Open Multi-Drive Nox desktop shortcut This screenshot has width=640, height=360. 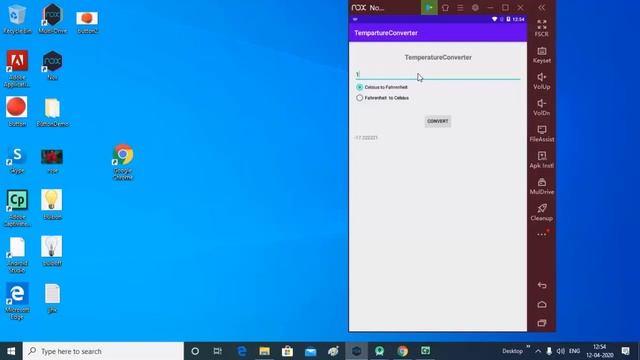(x=52, y=18)
